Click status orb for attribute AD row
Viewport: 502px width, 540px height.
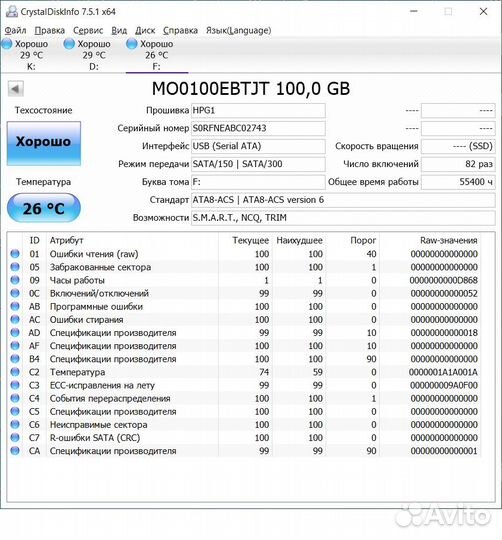pos(15,333)
